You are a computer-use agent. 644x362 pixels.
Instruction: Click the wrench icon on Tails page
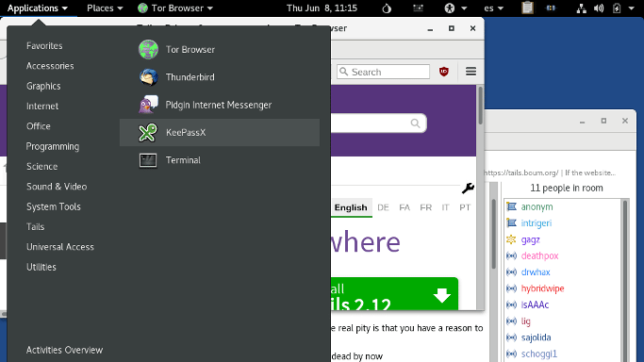point(468,188)
